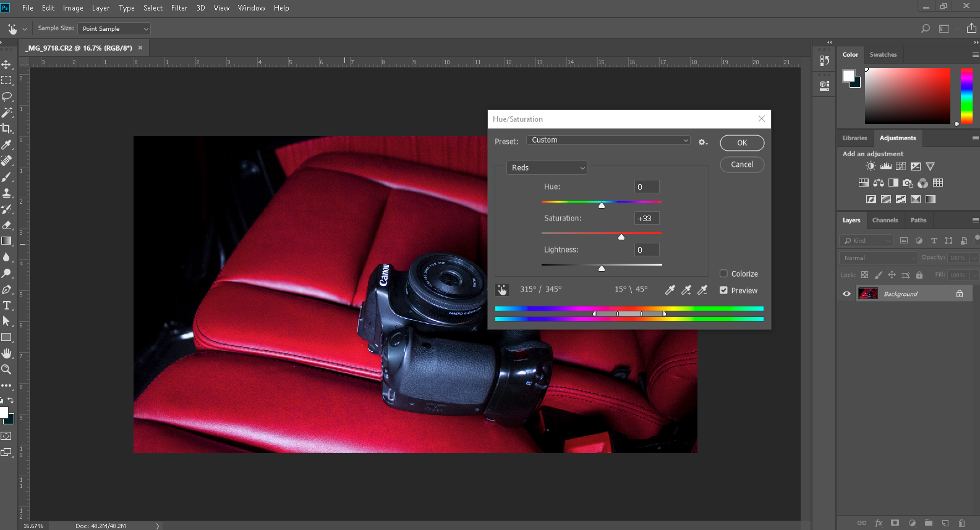Open the Sample Size dropdown

(x=114, y=29)
